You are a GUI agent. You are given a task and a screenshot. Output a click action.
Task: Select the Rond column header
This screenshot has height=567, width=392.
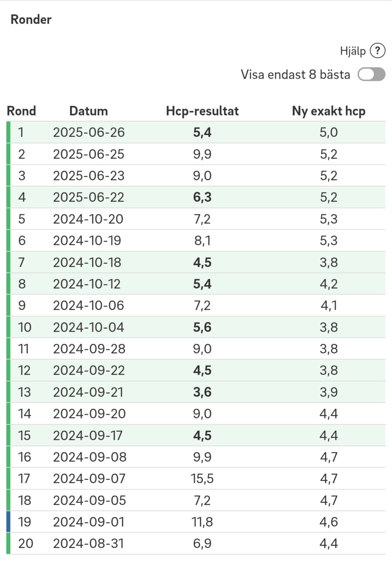pos(21,111)
